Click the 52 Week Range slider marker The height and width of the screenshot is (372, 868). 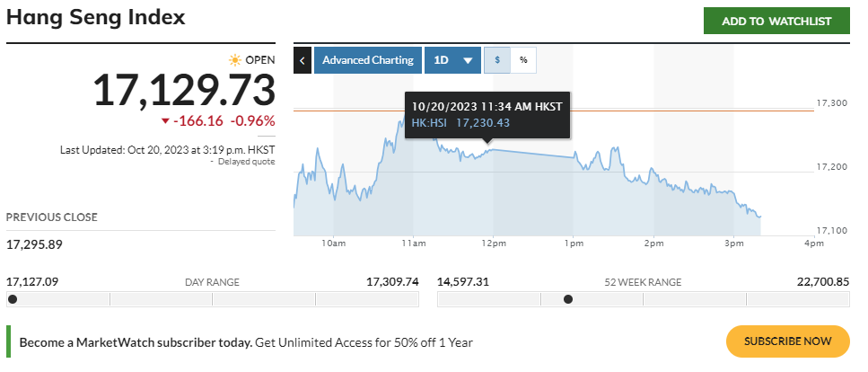(x=568, y=299)
